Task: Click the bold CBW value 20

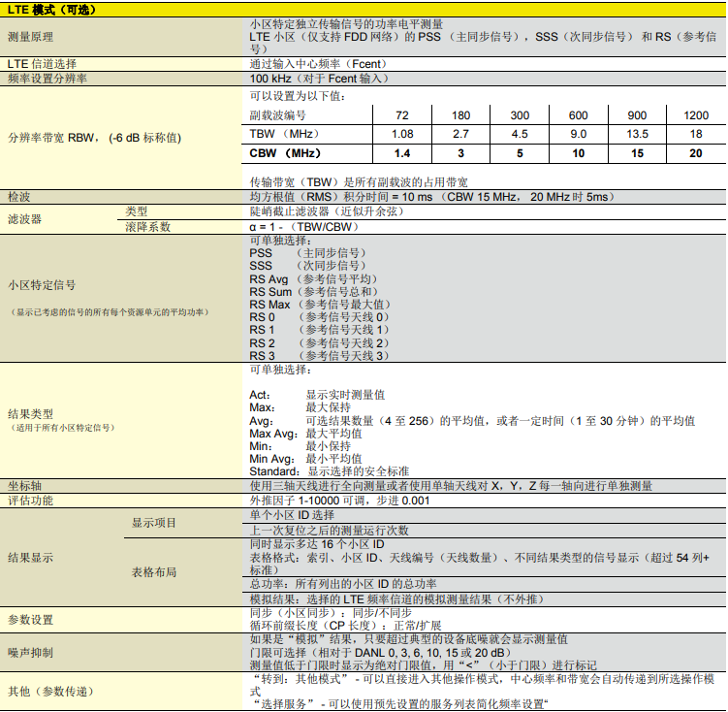Action: [696, 153]
